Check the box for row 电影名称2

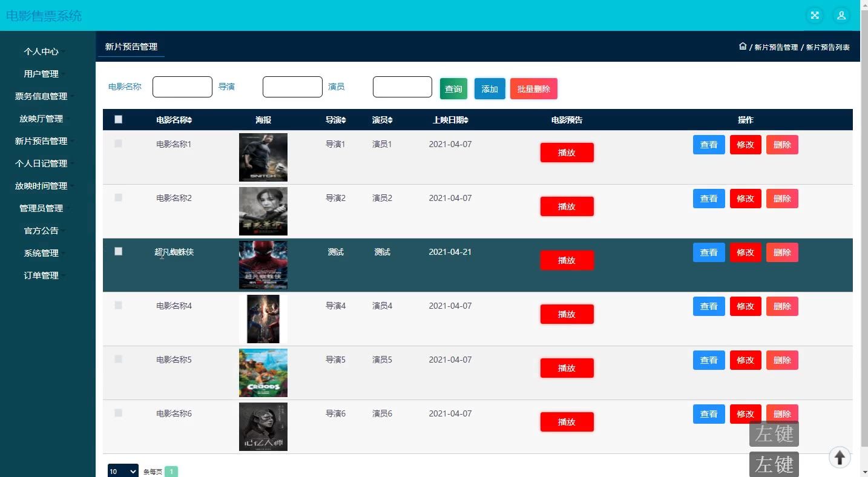[119, 197]
